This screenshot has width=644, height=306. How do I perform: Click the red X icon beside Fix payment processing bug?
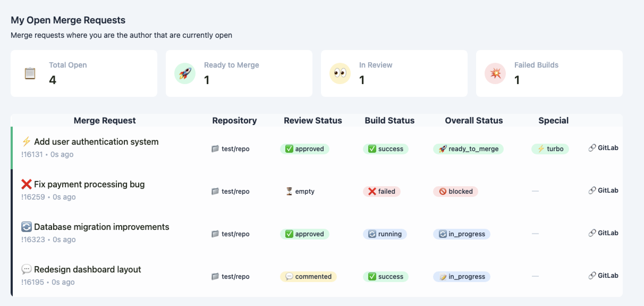(x=26, y=184)
